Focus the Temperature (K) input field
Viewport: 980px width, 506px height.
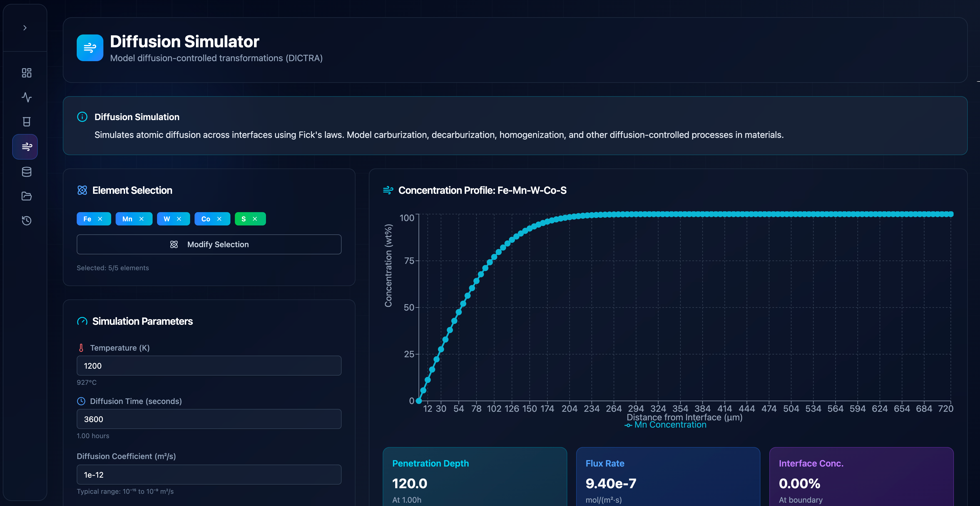tap(209, 366)
